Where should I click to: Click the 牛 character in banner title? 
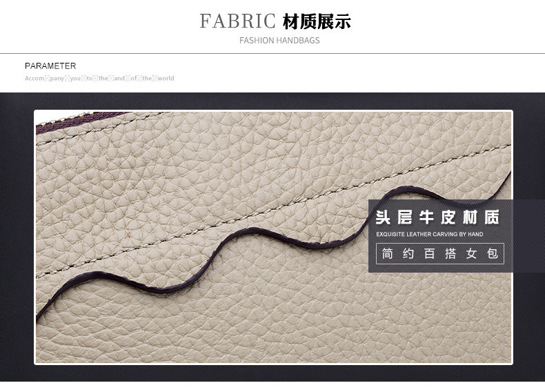426,218
